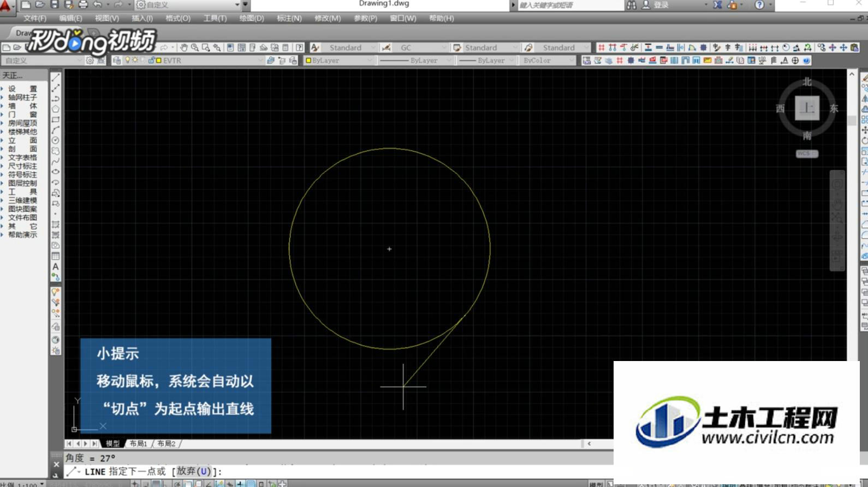Click the New file icon

coord(26,5)
